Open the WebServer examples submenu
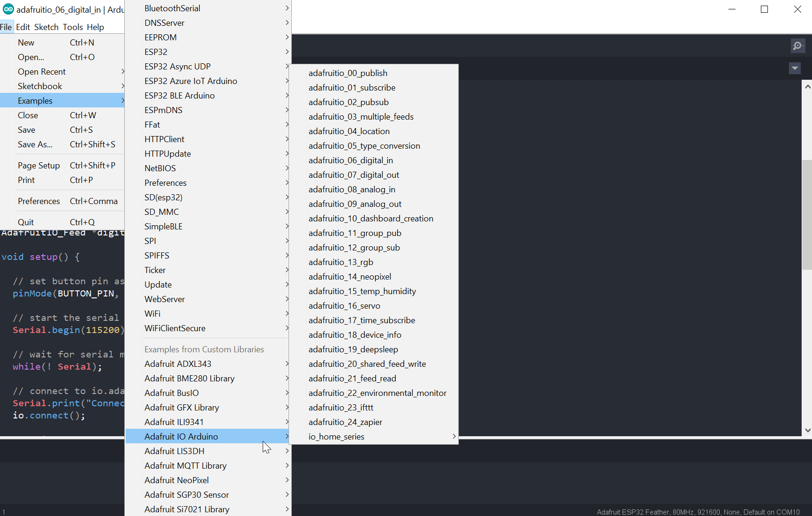The image size is (812, 516). pyautogui.click(x=208, y=299)
